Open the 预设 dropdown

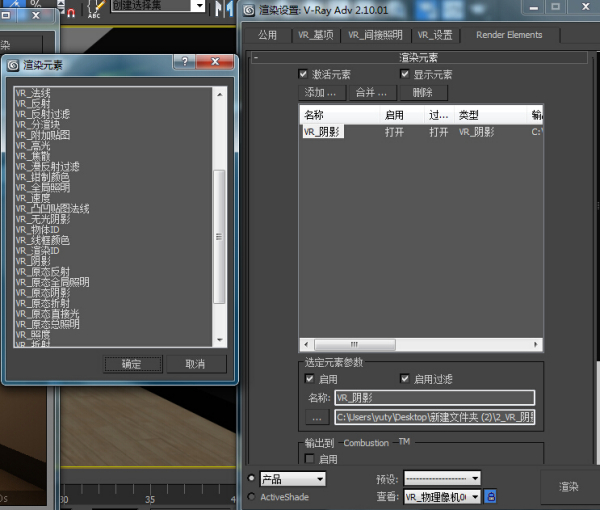click(442, 478)
